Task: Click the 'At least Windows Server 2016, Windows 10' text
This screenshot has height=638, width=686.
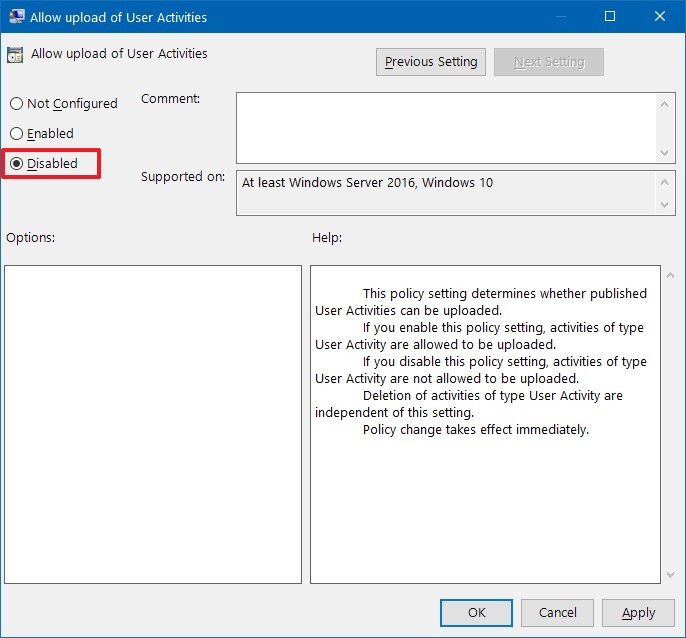Action: point(367,182)
